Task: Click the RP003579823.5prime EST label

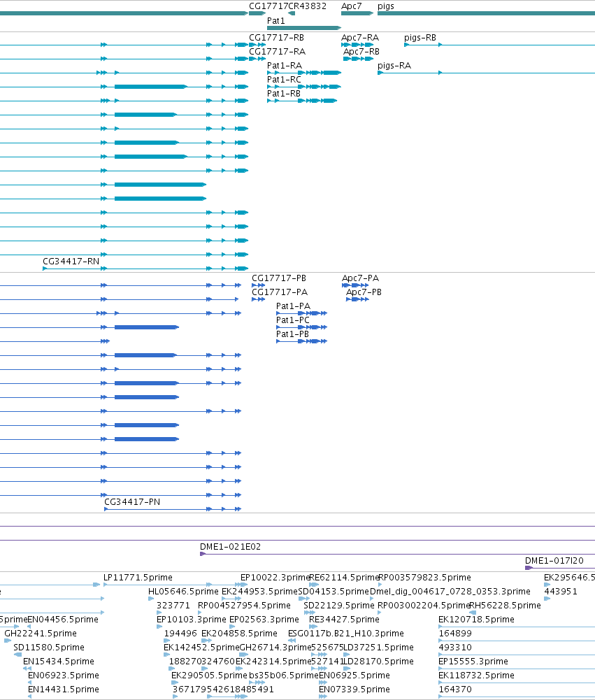Action: coord(424,578)
